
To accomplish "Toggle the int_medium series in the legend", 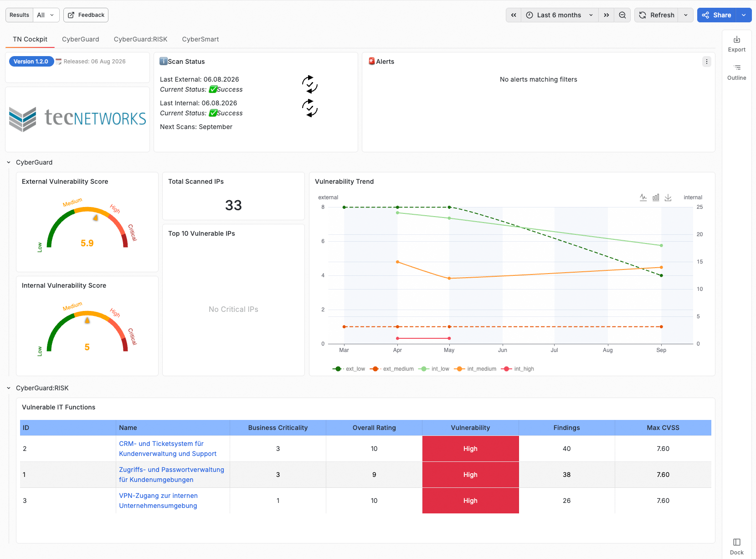I will [x=475, y=369].
